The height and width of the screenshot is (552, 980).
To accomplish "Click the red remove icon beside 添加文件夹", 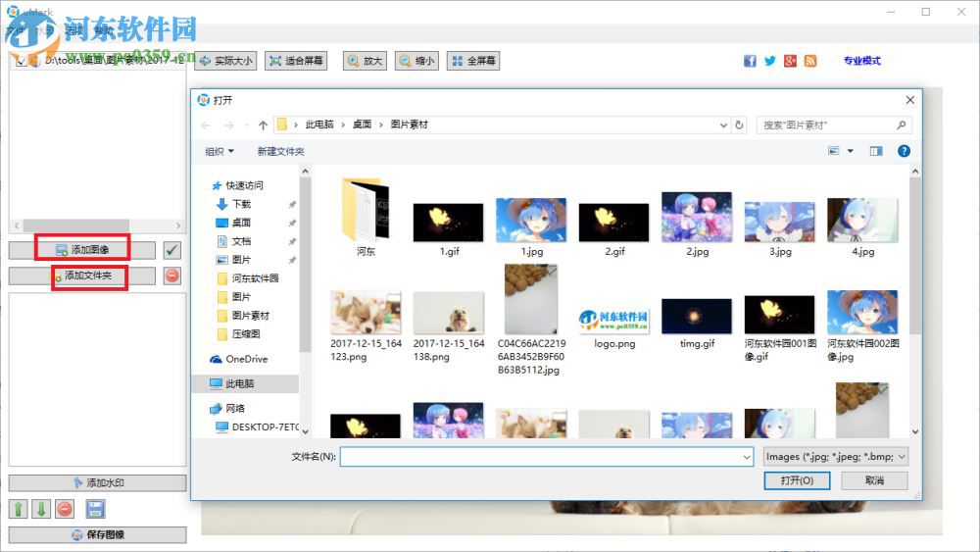I will click(172, 276).
